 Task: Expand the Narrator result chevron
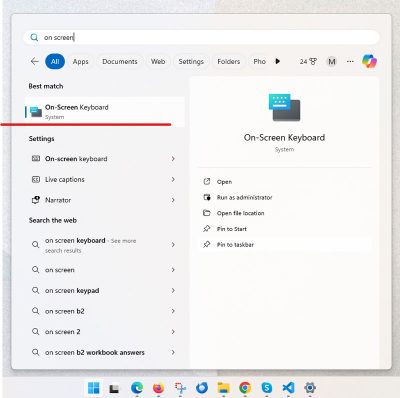(173, 200)
